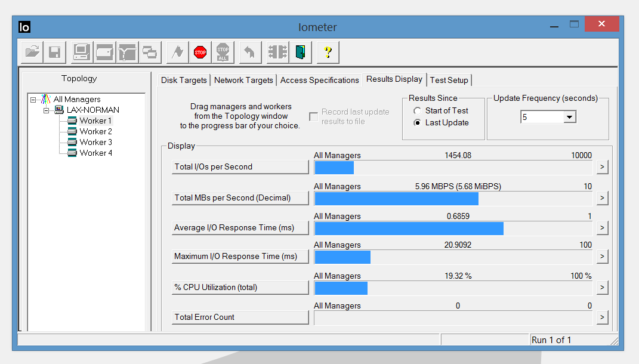Open the Access Specifications tab
The width and height of the screenshot is (639, 364).
pyautogui.click(x=320, y=81)
